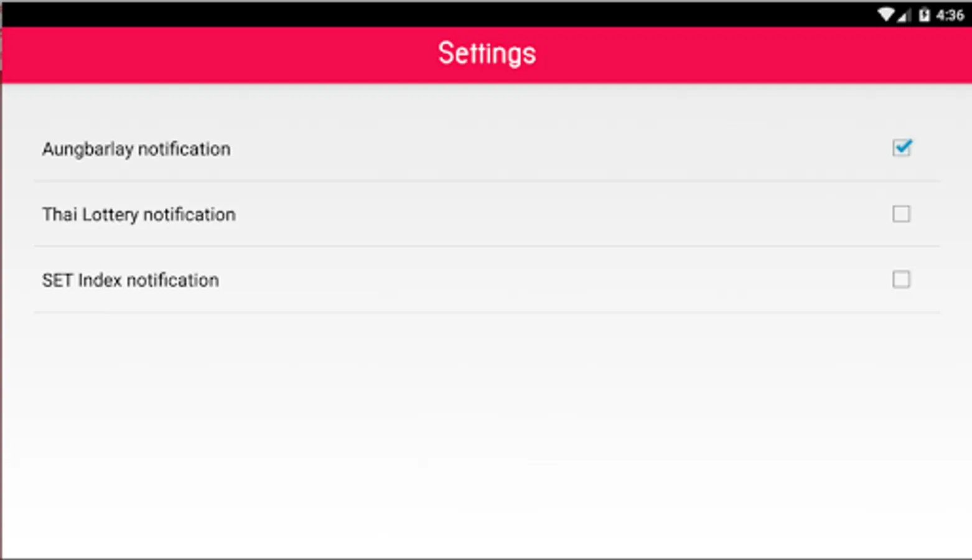Tap the cellular signal strength icon
972x560 pixels.
pos(904,15)
